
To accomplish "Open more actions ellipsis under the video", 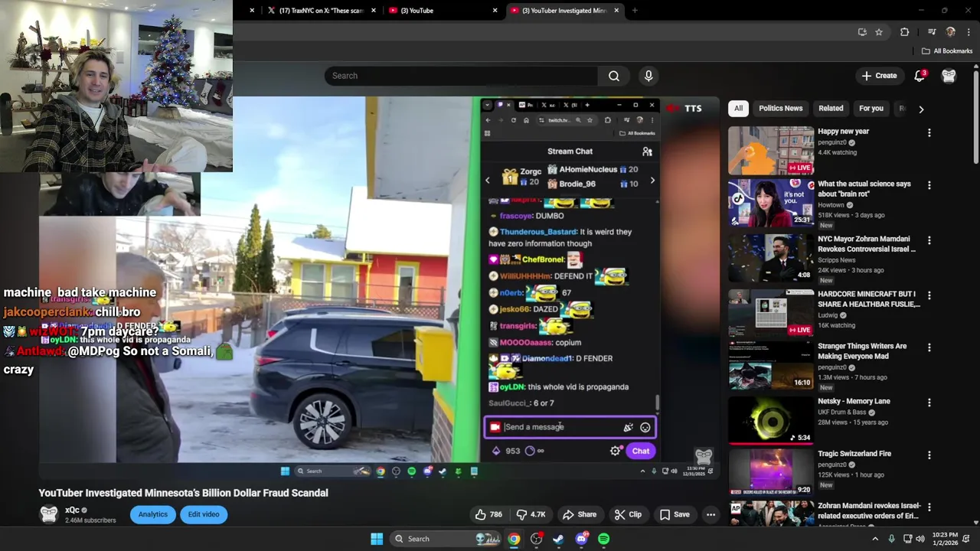I will [710, 514].
